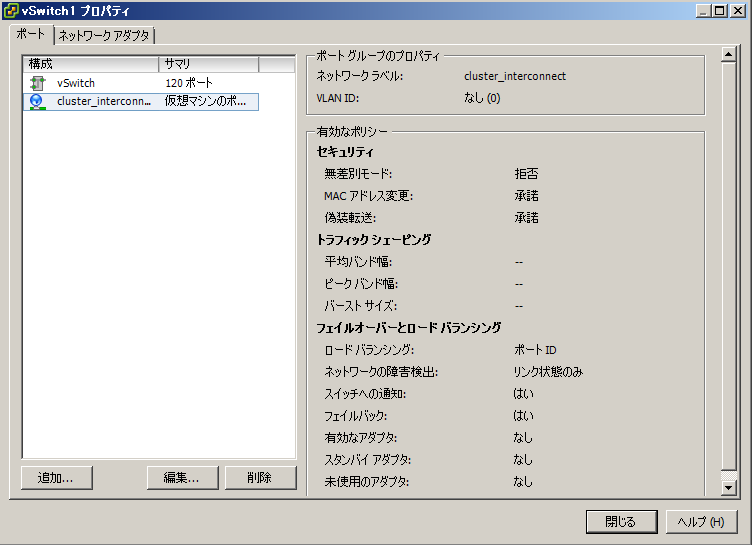
Task: Click the 有効なアダプタ label
Action: pos(361,438)
